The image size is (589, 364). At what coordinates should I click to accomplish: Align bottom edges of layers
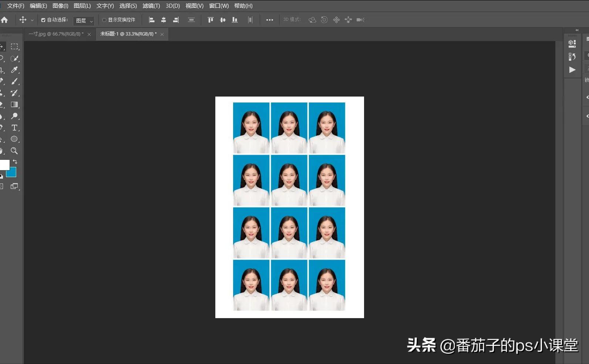[235, 20]
